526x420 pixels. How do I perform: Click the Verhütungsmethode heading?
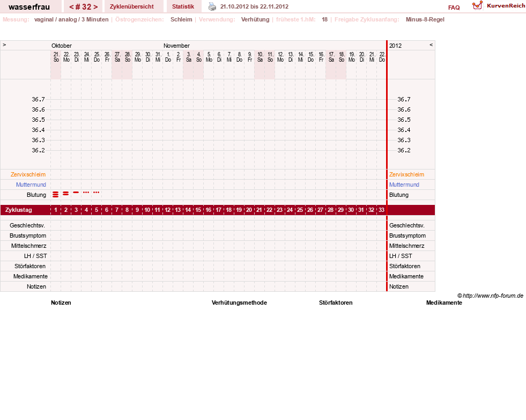click(x=239, y=303)
